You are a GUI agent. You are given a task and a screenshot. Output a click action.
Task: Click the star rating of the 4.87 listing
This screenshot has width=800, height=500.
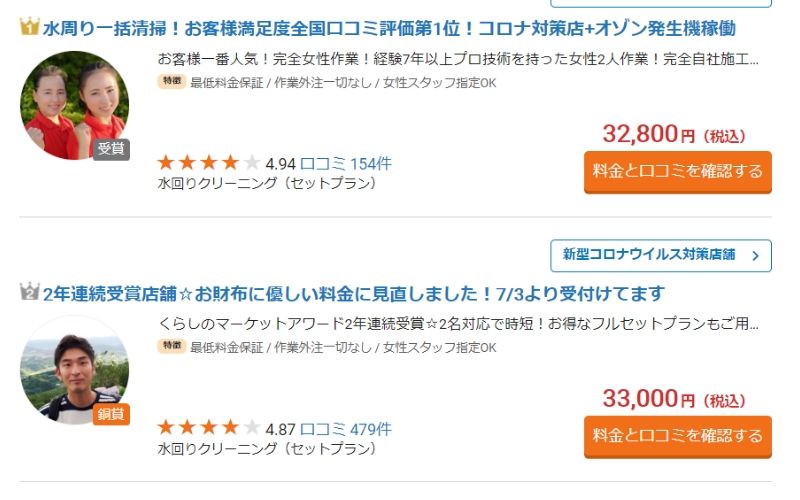pos(209,429)
